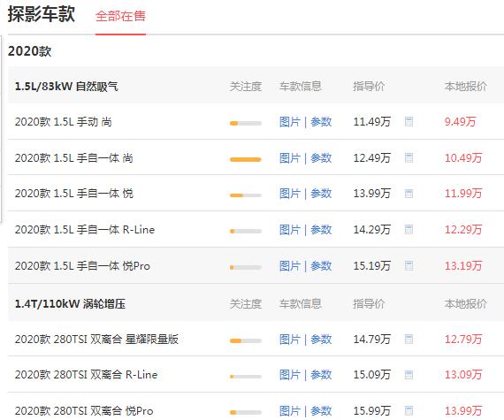Open 参数 for 1.5L 手自一体 R-Line
Image resolution: width=504 pixels, height=420 pixels.
click(x=321, y=230)
